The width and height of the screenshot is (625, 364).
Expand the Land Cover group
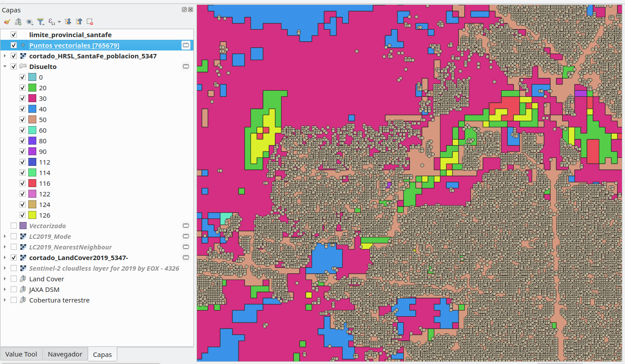point(5,279)
